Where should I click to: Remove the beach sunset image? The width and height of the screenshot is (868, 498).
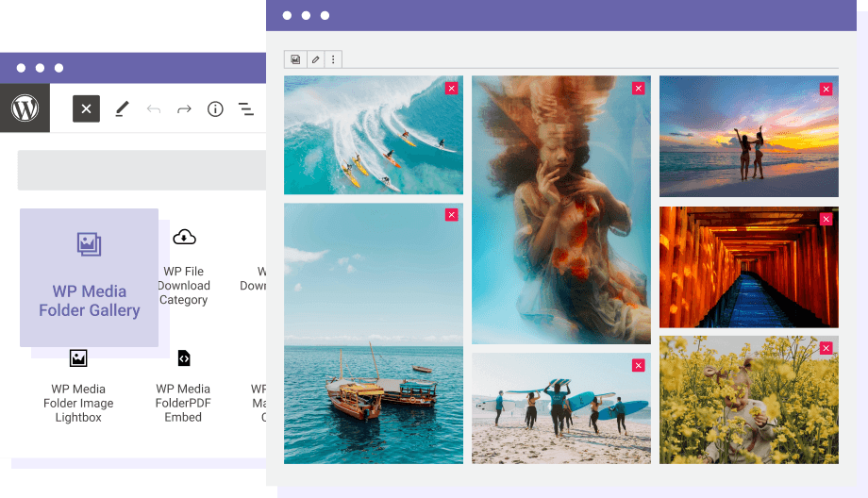coord(826,89)
